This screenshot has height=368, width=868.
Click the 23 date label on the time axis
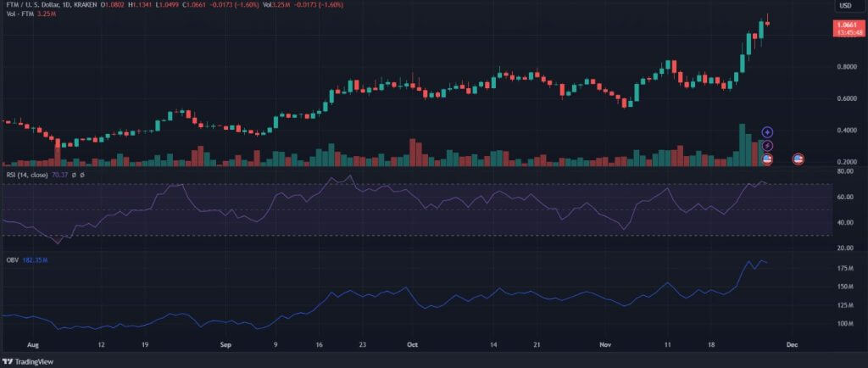(x=362, y=344)
